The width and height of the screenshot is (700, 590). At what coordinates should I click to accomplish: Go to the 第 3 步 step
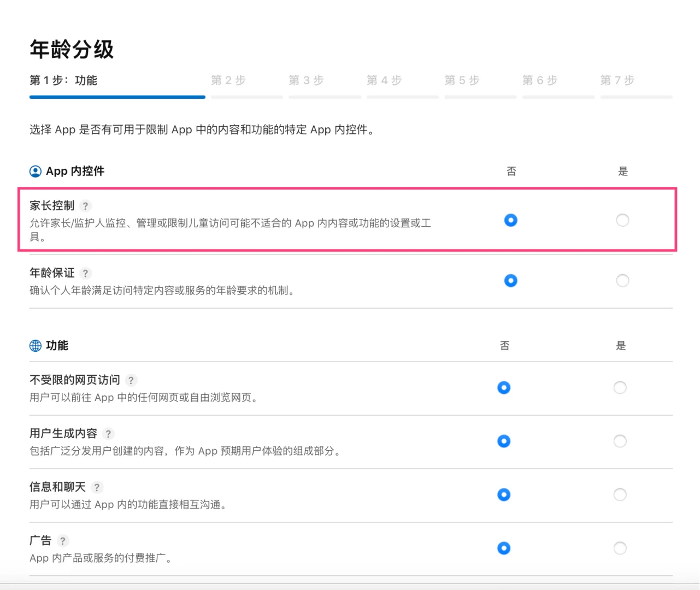click(x=306, y=80)
